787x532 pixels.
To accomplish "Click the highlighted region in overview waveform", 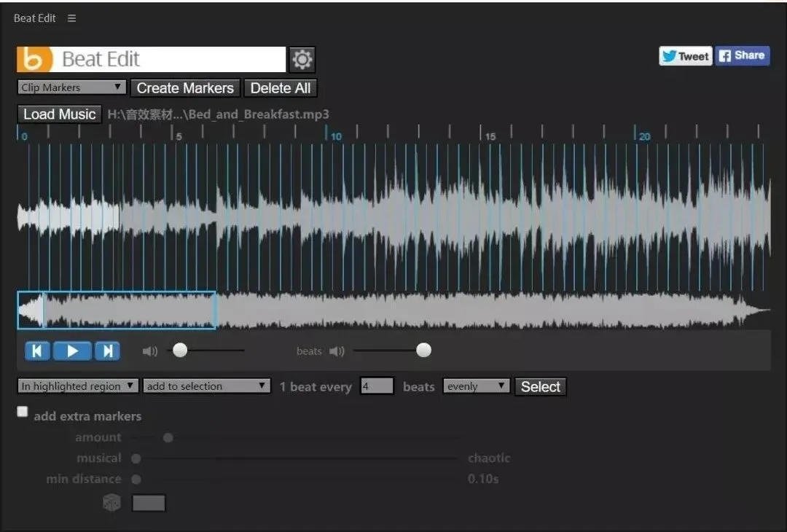I will 117,310.
